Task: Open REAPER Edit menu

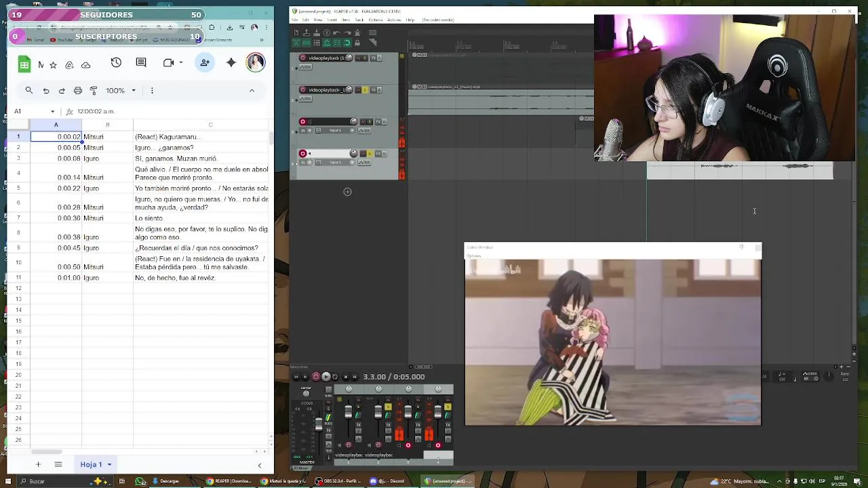Action: (306, 20)
